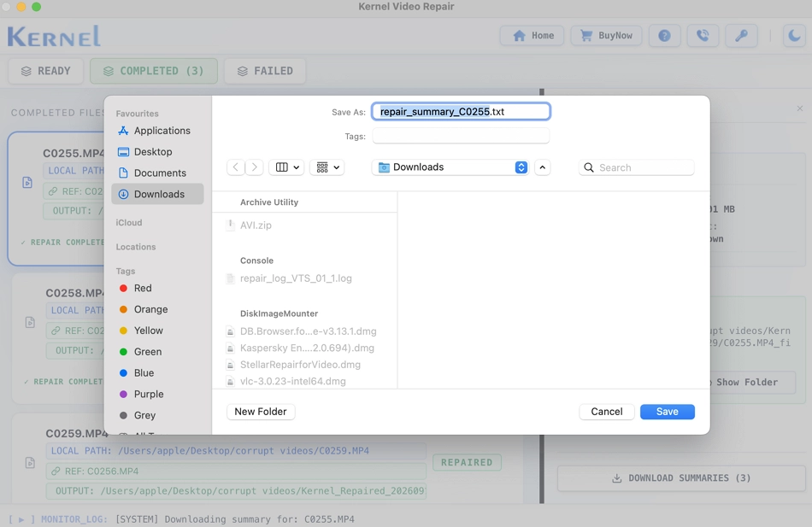The width and height of the screenshot is (812, 527).
Task: Open the column view options dropdown
Action: point(287,167)
